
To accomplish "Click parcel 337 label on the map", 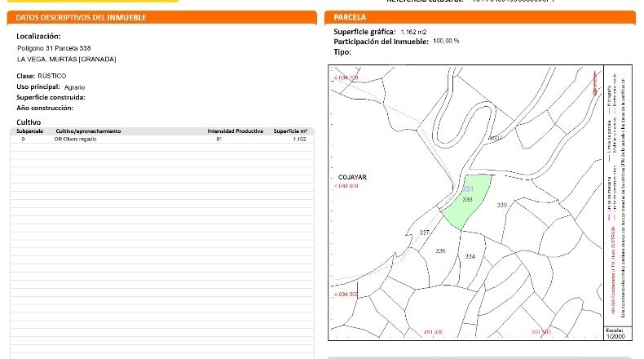I will pos(424,233).
